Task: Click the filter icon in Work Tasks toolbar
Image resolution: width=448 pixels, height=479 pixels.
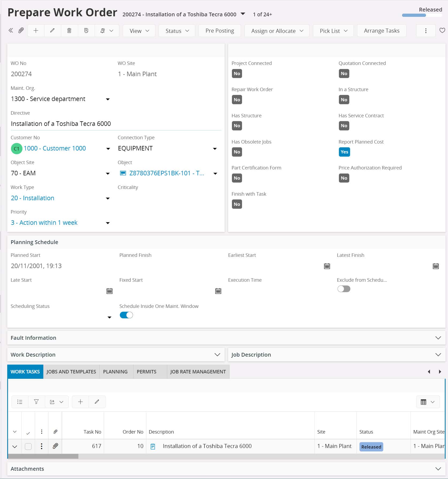Action: (x=36, y=402)
